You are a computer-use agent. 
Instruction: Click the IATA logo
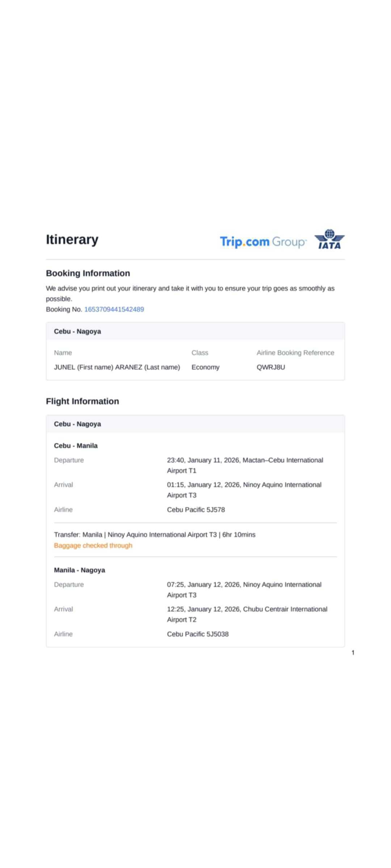(329, 239)
